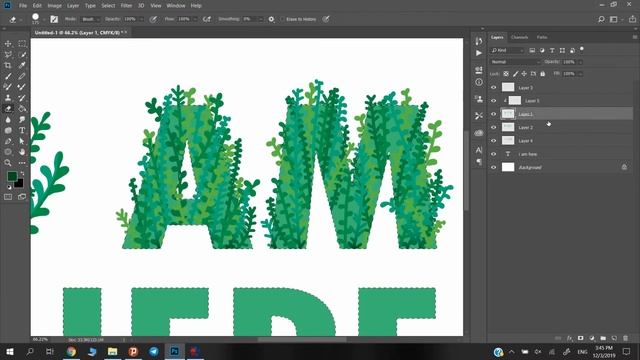Hide the Layer 1 visibility eye
This screenshot has height=360, width=640.
coord(493,114)
